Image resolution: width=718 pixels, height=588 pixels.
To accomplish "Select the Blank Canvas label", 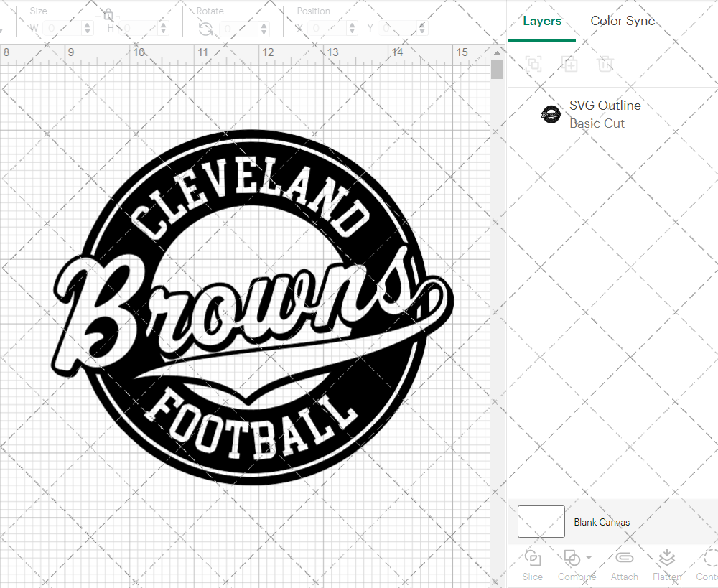I will 602,522.
